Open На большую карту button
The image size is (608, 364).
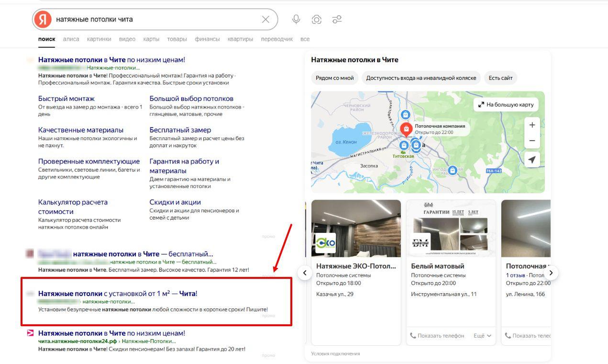tap(506, 105)
